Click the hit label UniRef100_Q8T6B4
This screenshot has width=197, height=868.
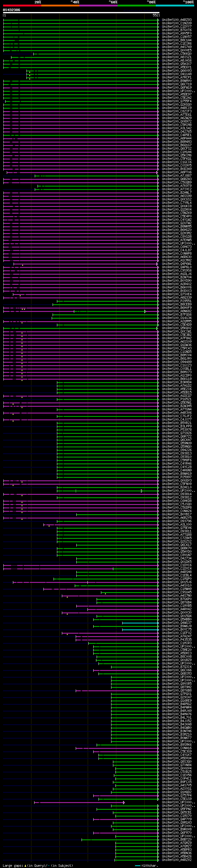176,602
